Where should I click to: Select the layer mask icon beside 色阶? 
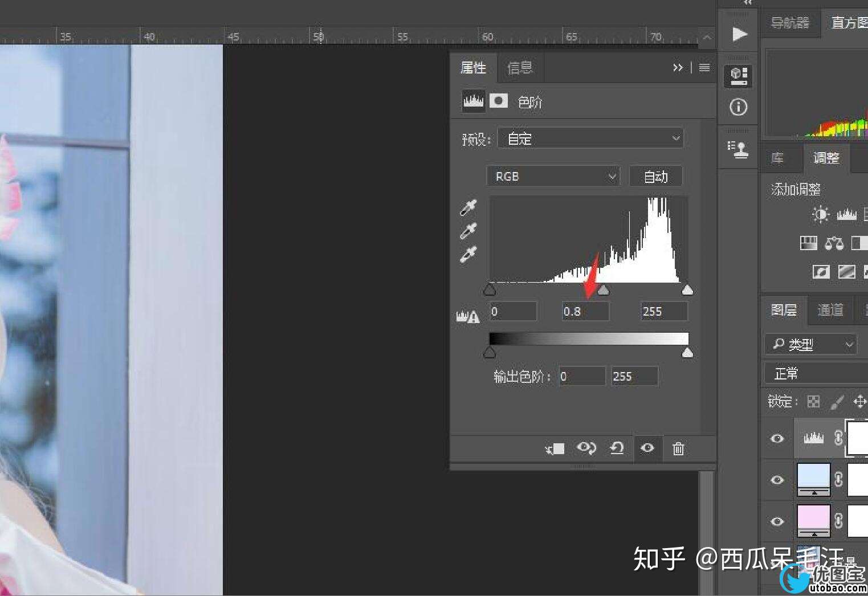tap(499, 101)
